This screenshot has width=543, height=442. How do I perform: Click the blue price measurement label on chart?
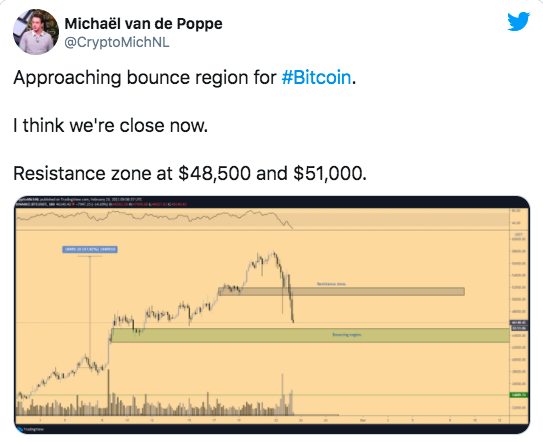(90, 249)
